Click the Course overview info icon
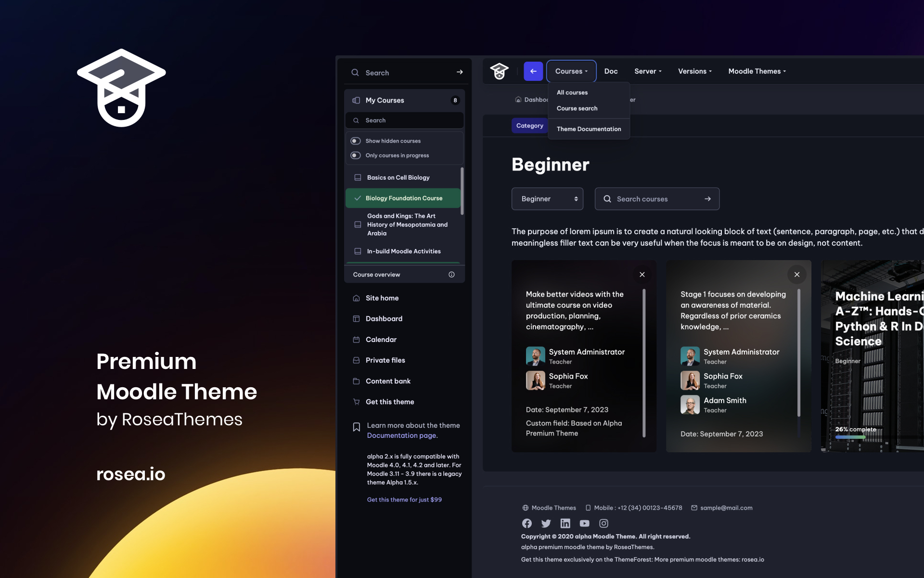Screen dimensions: 924x578 coord(451,275)
